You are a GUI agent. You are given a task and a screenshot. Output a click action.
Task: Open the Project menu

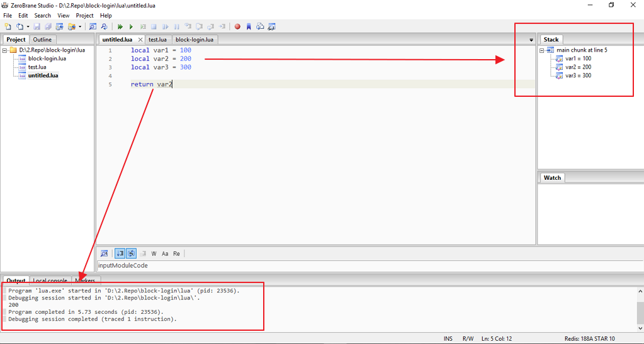pos(84,15)
